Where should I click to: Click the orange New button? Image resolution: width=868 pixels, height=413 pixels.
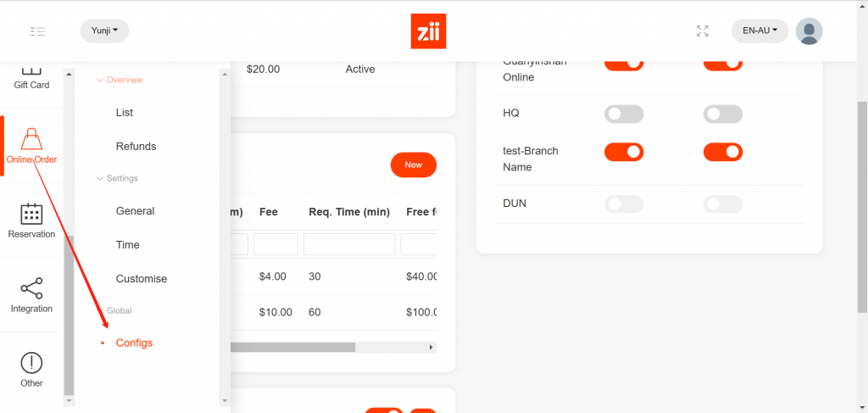point(414,165)
